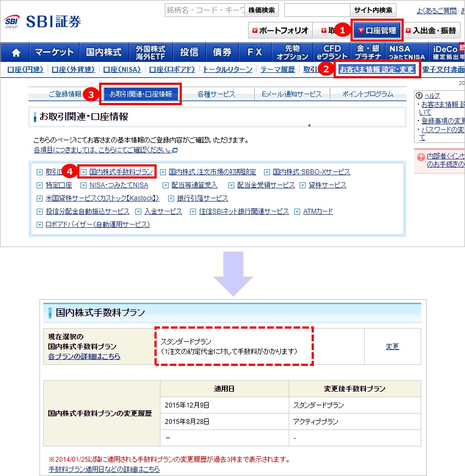The image size is (465, 476).
Task: Open the 入出金・振替 button
Action: click(431, 30)
